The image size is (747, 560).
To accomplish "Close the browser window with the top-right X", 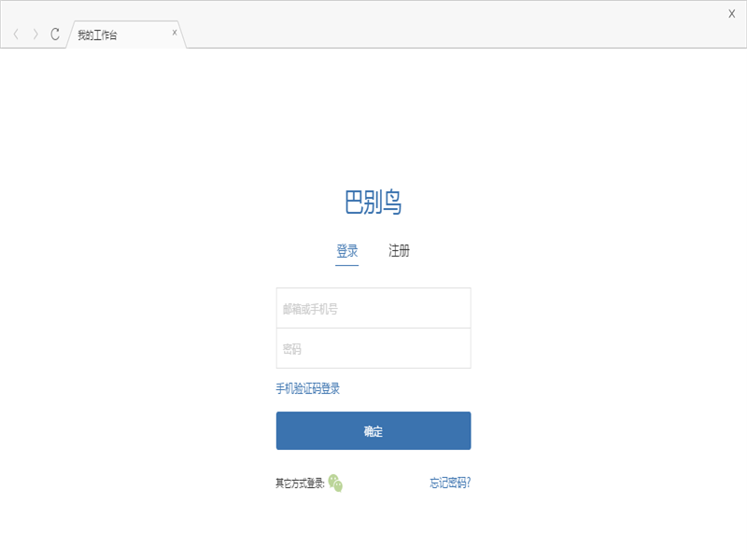I will (731, 13).
